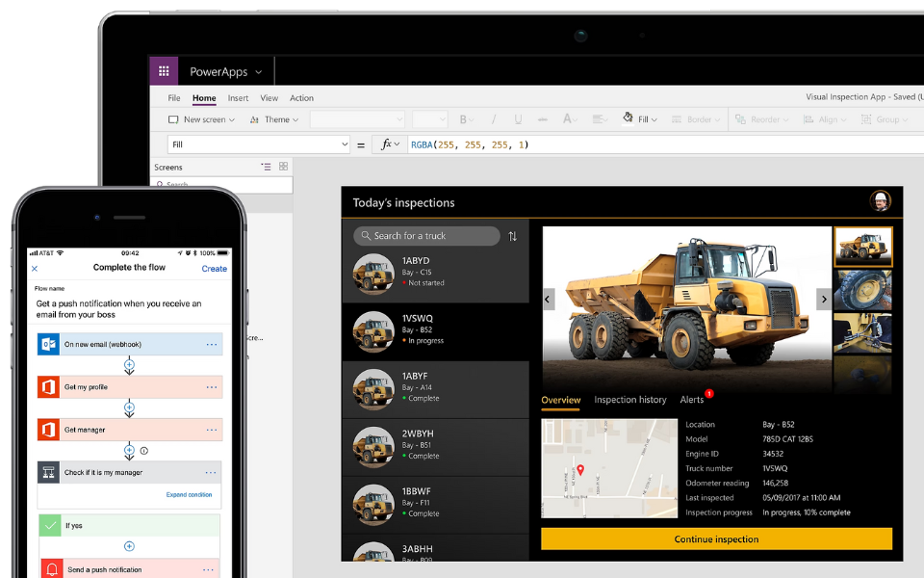The height and width of the screenshot is (578, 924).
Task: Add an action inside the If yes branch
Action: [129, 546]
